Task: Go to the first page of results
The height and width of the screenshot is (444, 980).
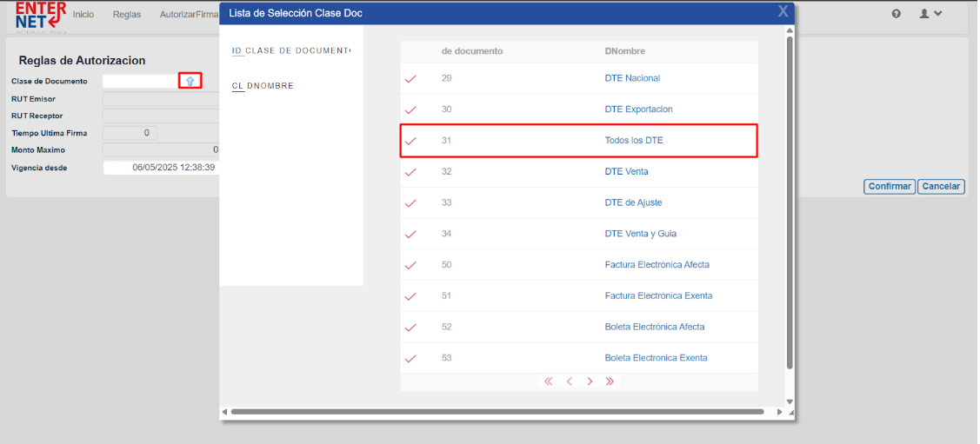Action: [549, 381]
